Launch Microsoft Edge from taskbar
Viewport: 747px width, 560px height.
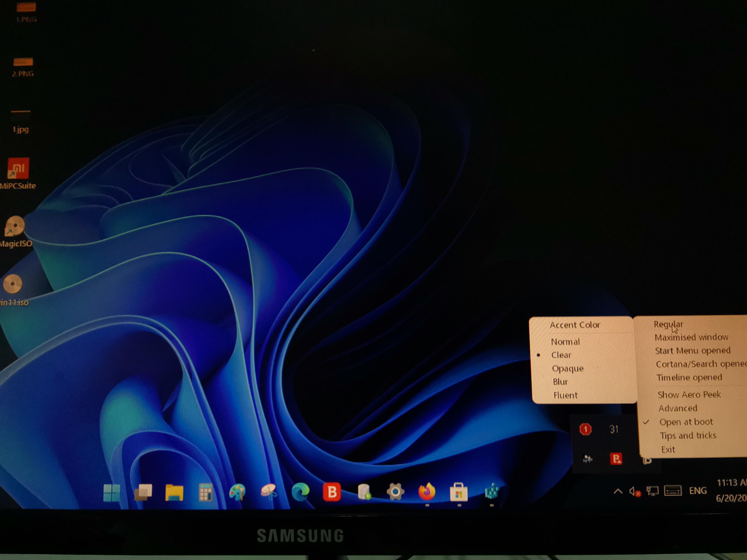click(x=300, y=491)
